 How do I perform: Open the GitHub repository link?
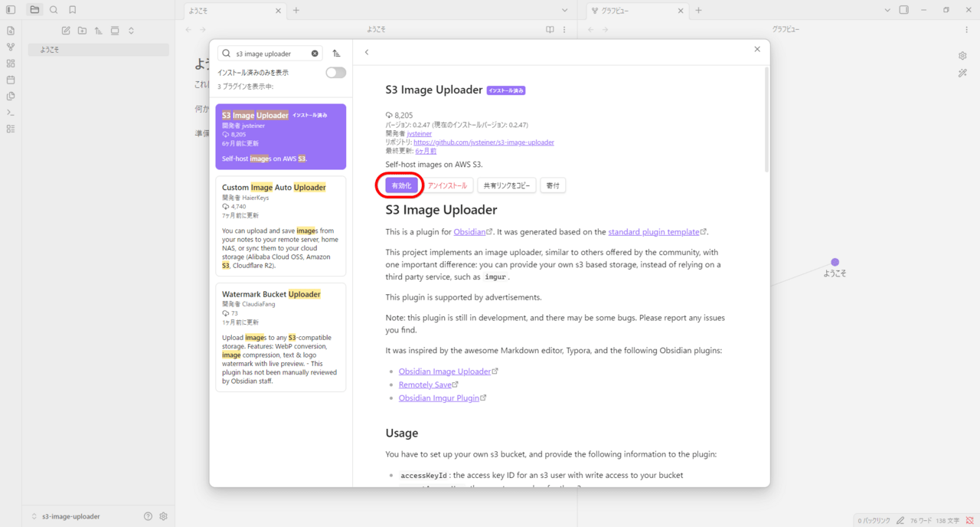(x=484, y=142)
